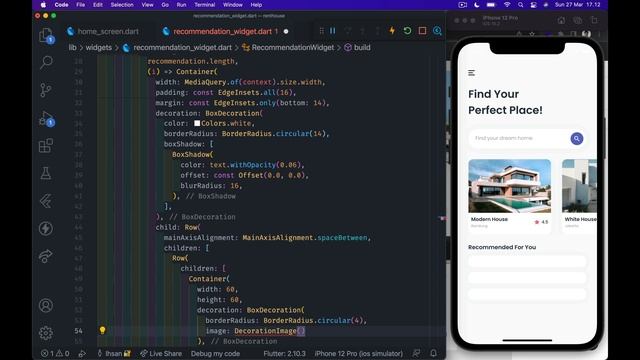Open the Explorer view in activity bar
640x360 pixels.
[x=46, y=35]
